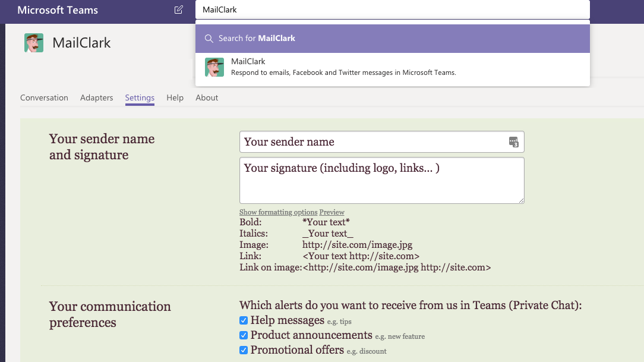644x362 pixels.
Task: Go to the About tab
Action: [x=207, y=98]
